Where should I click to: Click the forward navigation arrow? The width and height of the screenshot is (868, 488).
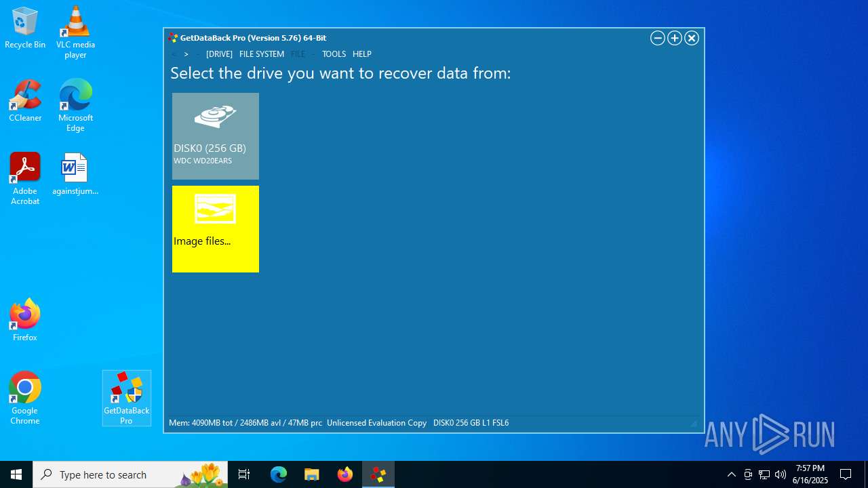pyautogui.click(x=186, y=54)
